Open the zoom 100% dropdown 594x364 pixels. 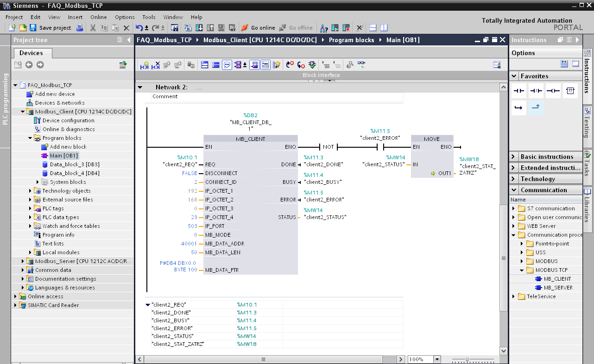(x=437, y=359)
